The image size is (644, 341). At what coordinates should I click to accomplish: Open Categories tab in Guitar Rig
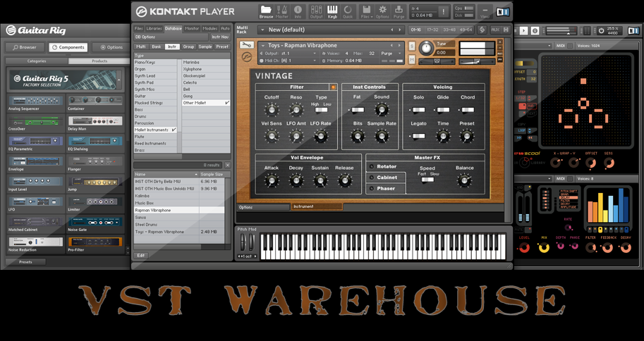tap(37, 61)
